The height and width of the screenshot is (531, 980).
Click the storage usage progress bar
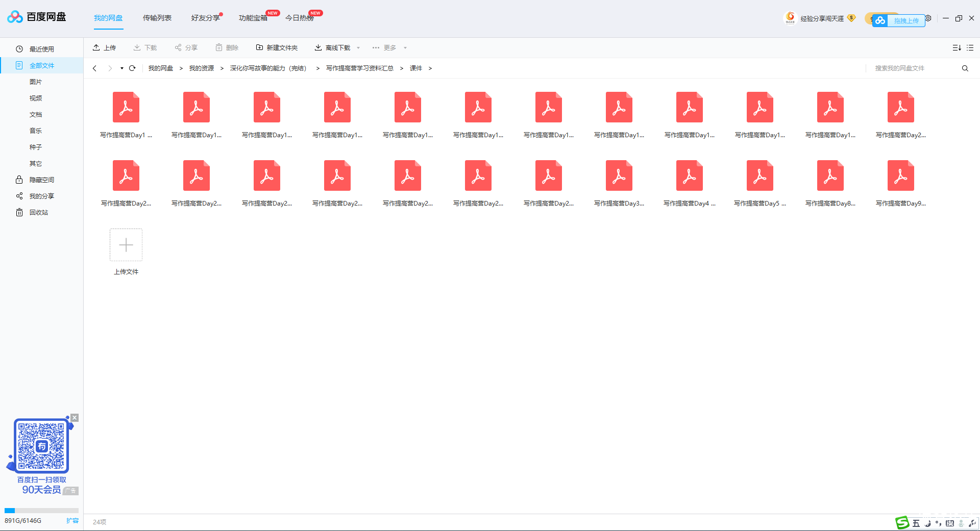(41, 511)
